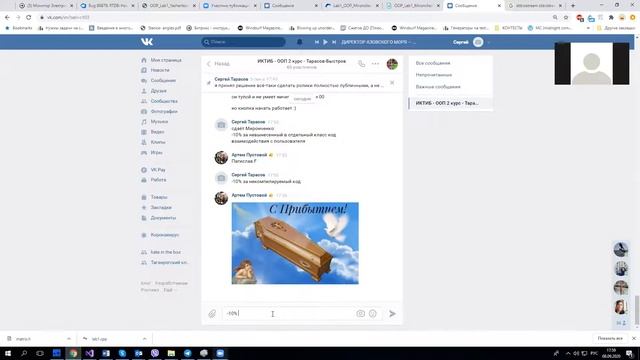Dismiss the pinned message

point(392,82)
